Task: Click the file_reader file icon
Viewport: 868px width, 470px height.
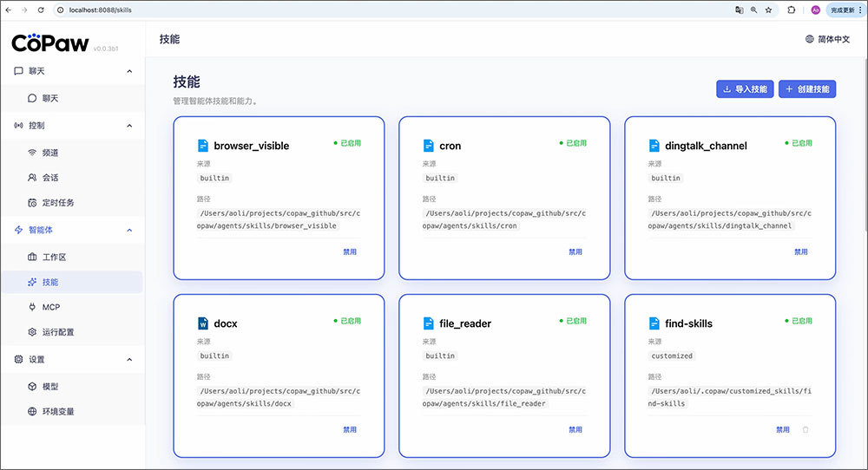Action: 429,323
